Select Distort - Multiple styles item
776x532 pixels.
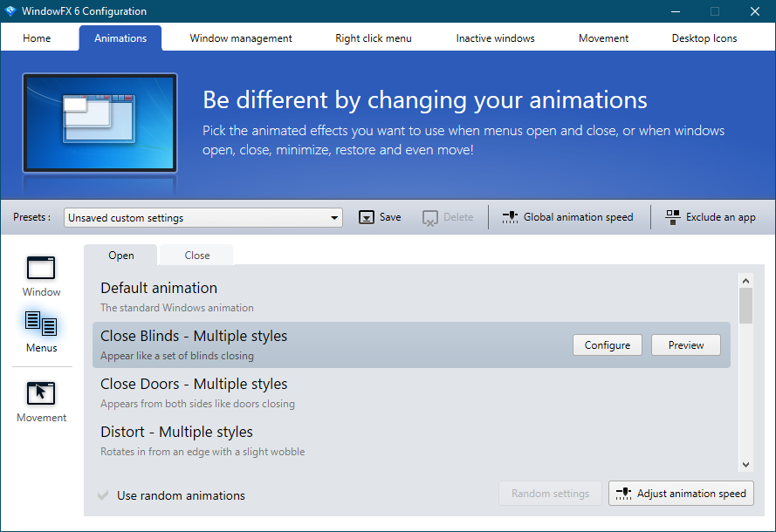point(411,441)
